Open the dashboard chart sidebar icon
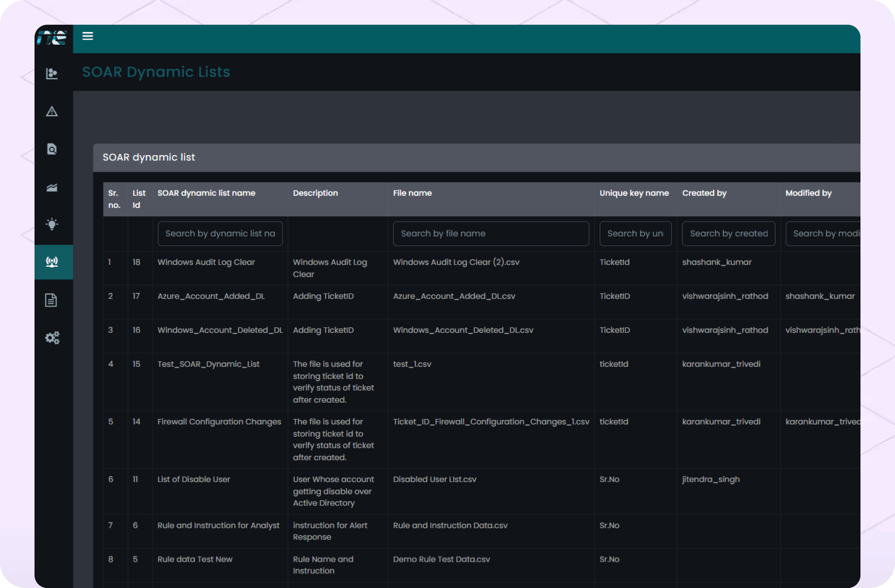The height and width of the screenshot is (588, 895). [52, 74]
